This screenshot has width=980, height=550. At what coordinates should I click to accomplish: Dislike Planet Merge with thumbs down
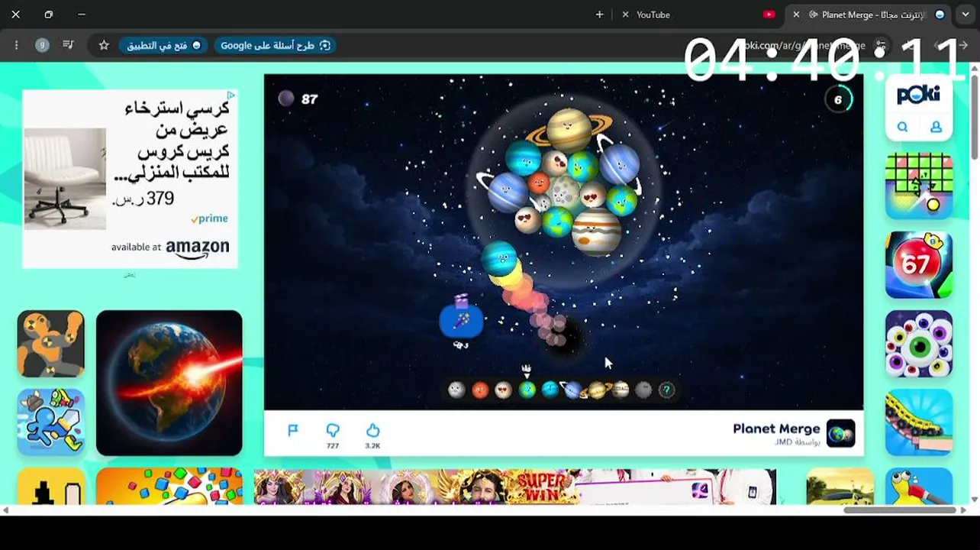[333, 431]
